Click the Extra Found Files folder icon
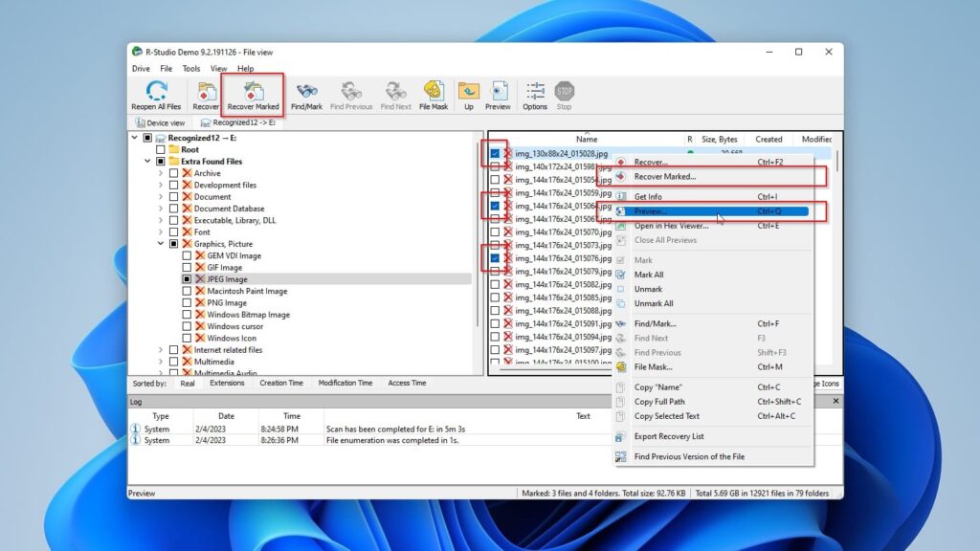Screen dimensions: 980x551 (x=174, y=161)
